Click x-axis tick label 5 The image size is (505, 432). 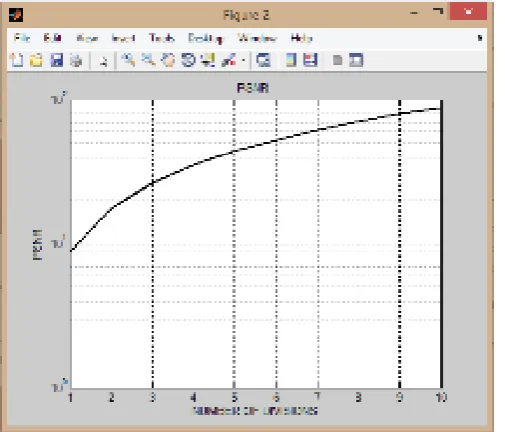point(235,397)
